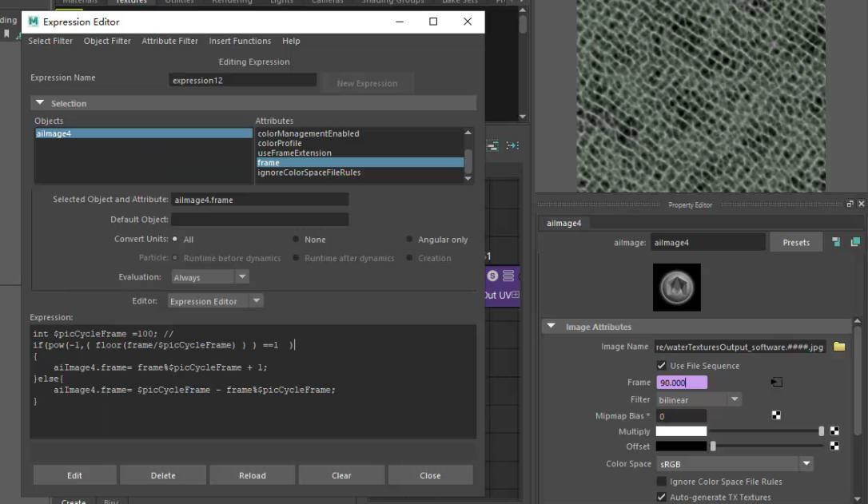This screenshot has height=504, width=868.
Task: Open the Presets button
Action: coord(796,242)
